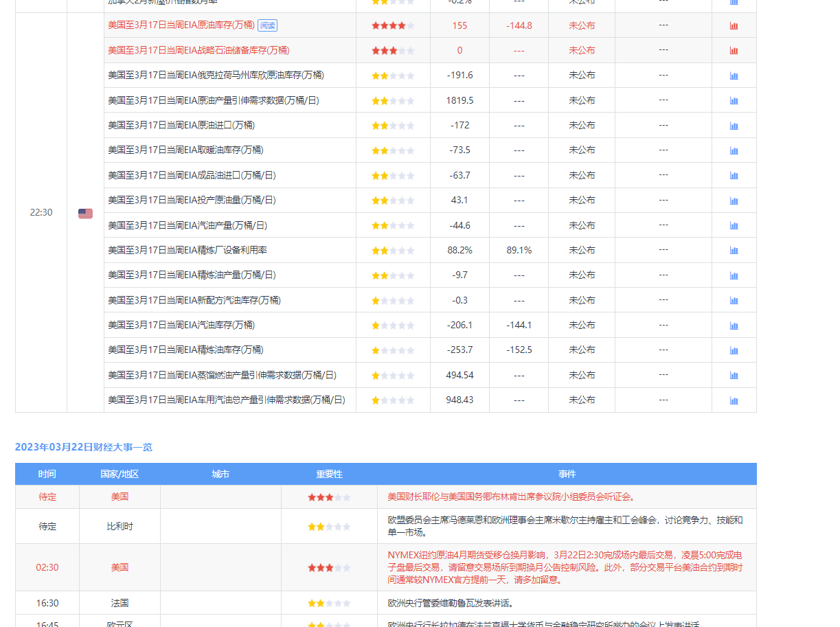The height and width of the screenshot is (627, 840).
Task: Open chart icon for EIA原油产量引伸需求数据 row
Action: (x=734, y=100)
